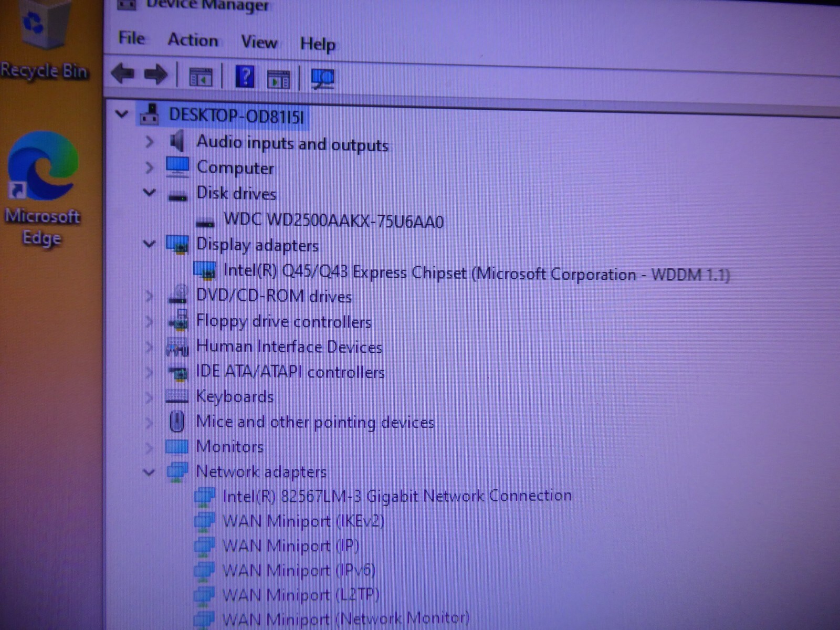
Task: Click the blue Help question-mark icon
Action: click(x=245, y=77)
